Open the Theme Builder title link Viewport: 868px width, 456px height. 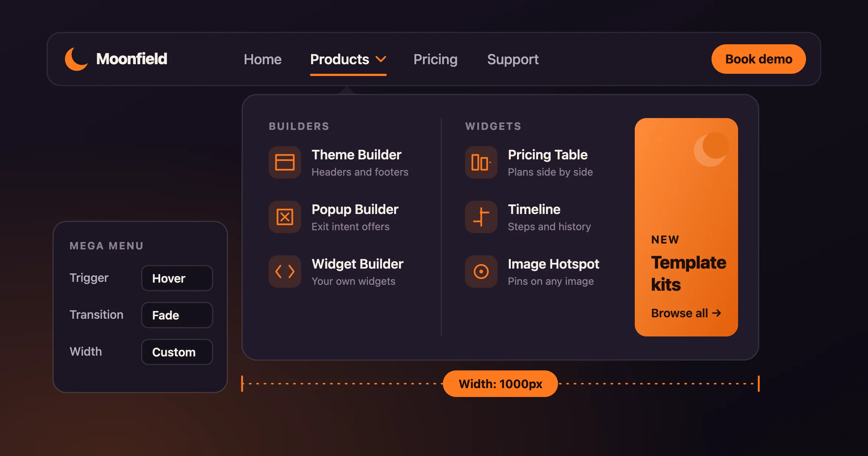[x=356, y=155]
